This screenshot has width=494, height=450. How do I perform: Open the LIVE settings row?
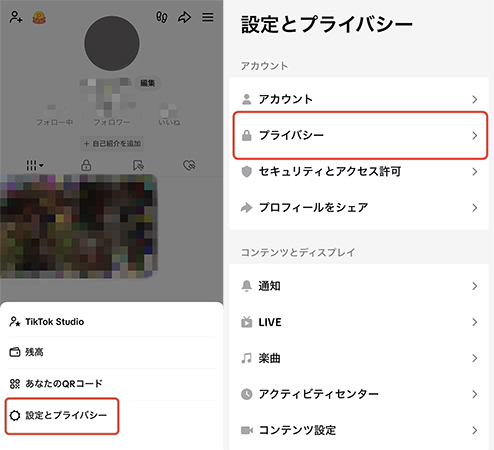click(359, 322)
